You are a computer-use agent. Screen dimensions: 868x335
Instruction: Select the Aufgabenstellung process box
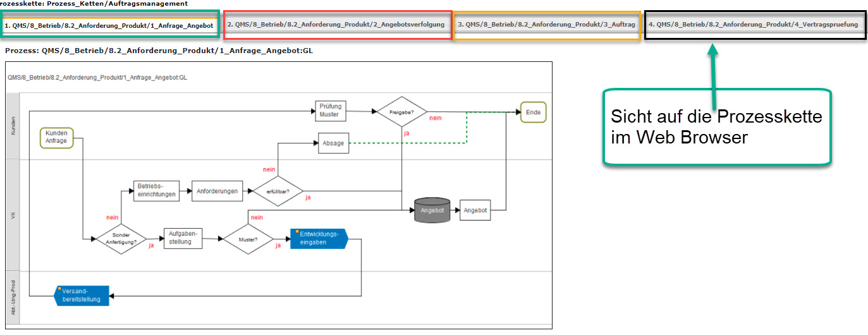(x=181, y=238)
